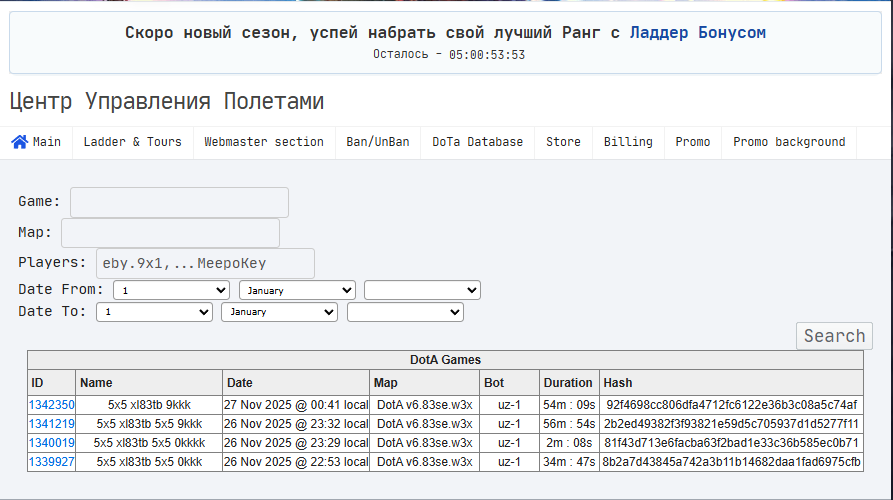Follow the Ладдер Бонусом link
The image size is (893, 500).
[697, 33]
